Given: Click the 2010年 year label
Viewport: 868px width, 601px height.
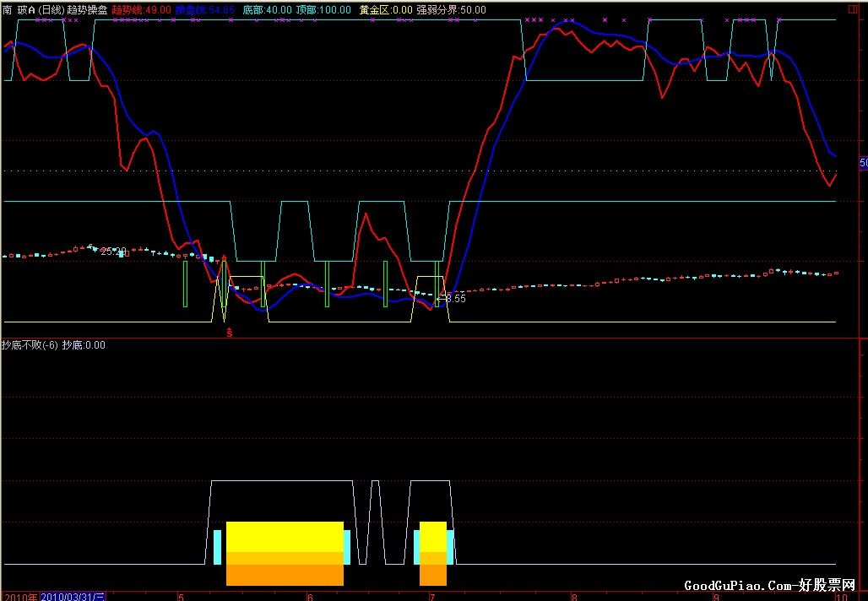Looking at the screenshot, I should [x=19, y=596].
